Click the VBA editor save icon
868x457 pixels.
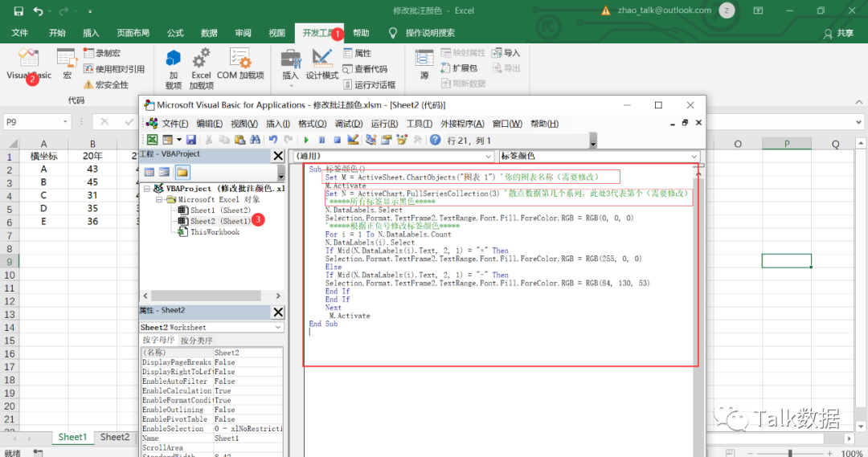click(x=191, y=140)
